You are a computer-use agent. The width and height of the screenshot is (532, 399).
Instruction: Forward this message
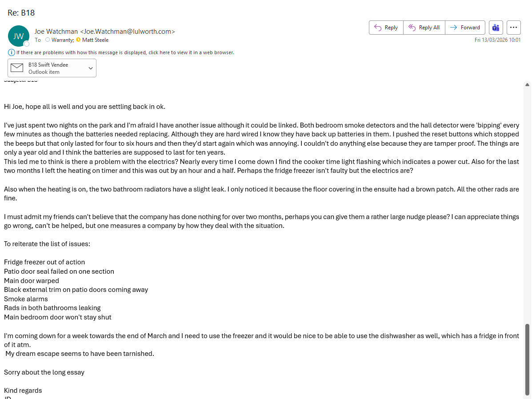coord(465,28)
